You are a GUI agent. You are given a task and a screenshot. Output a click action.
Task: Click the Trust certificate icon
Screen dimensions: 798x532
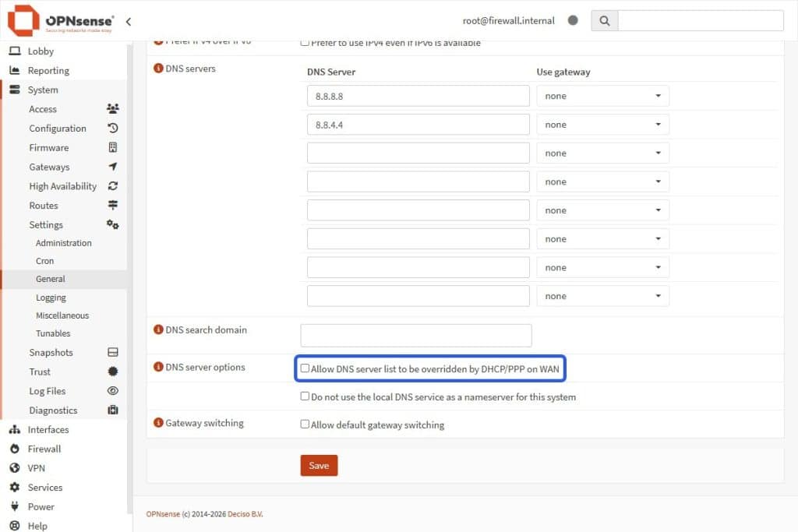click(113, 372)
